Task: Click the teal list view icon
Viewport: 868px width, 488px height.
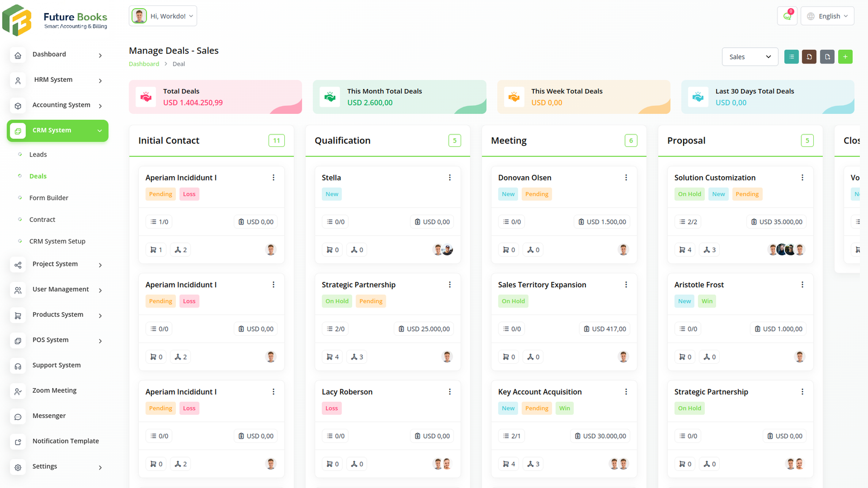Action: click(x=791, y=56)
